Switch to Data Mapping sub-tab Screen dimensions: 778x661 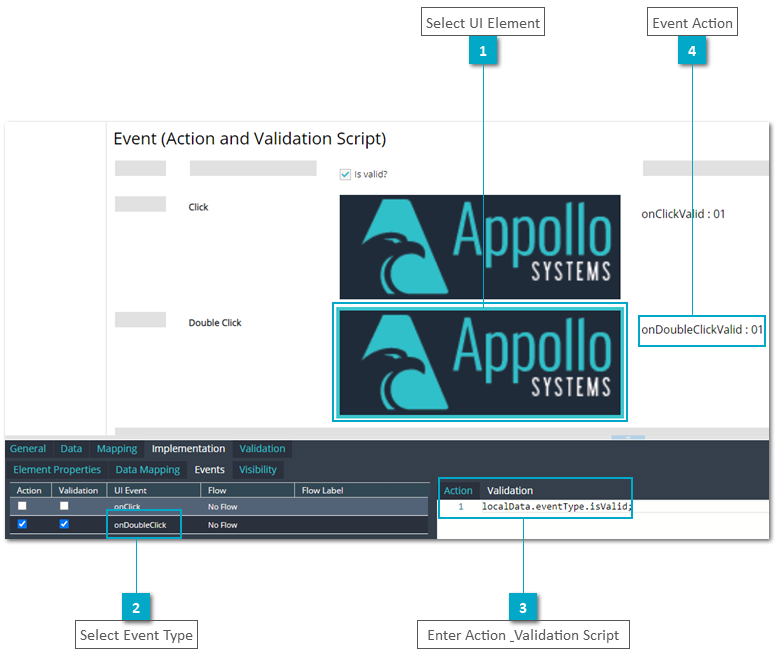click(x=148, y=469)
